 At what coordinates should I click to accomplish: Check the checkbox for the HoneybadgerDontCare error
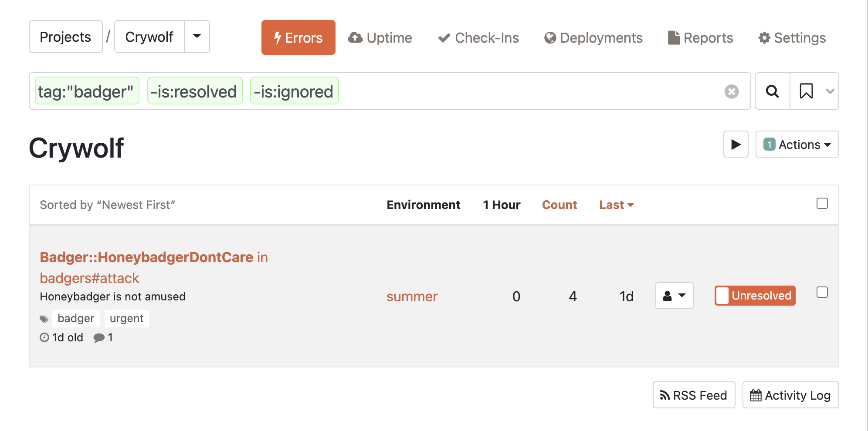(822, 293)
